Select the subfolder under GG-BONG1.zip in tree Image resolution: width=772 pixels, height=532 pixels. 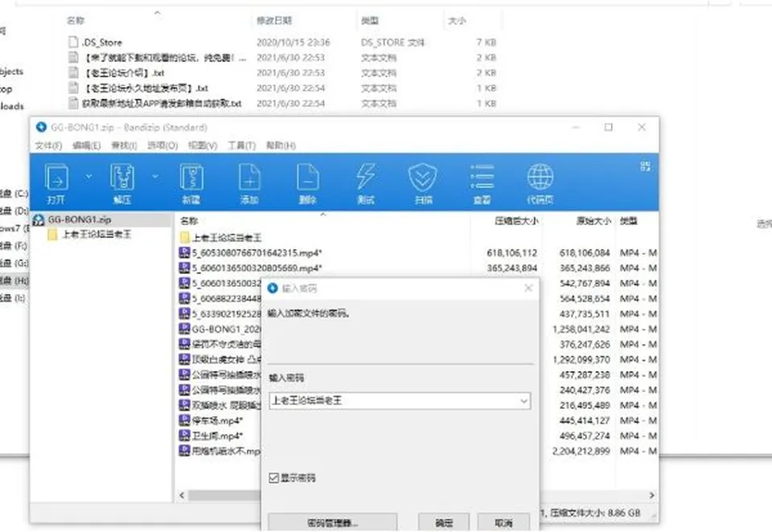pyautogui.click(x=96, y=235)
